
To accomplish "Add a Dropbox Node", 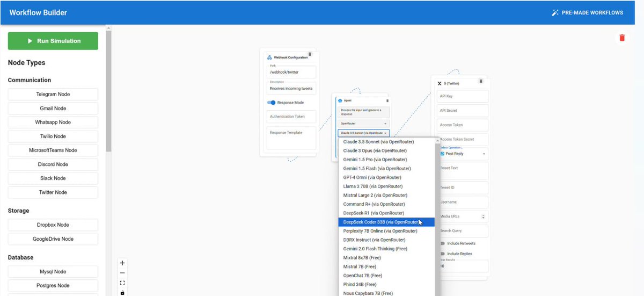I will pyautogui.click(x=53, y=225).
